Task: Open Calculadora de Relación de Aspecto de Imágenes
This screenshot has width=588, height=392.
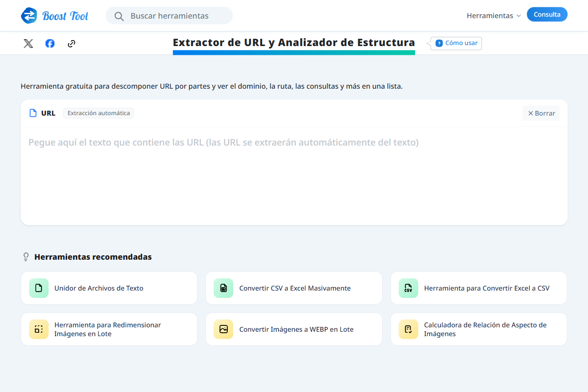Action: [x=479, y=329]
